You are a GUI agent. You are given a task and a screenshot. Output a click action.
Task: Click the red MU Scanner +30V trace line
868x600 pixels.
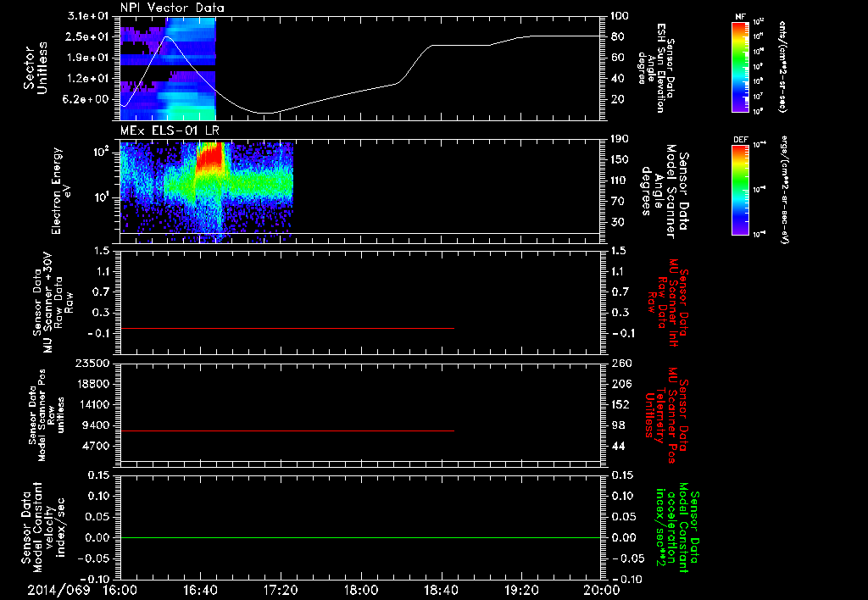click(x=287, y=328)
